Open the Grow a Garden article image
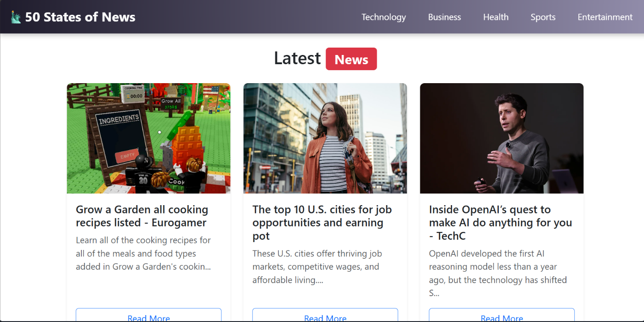Image resolution: width=644 pixels, height=322 pixels. (148, 138)
